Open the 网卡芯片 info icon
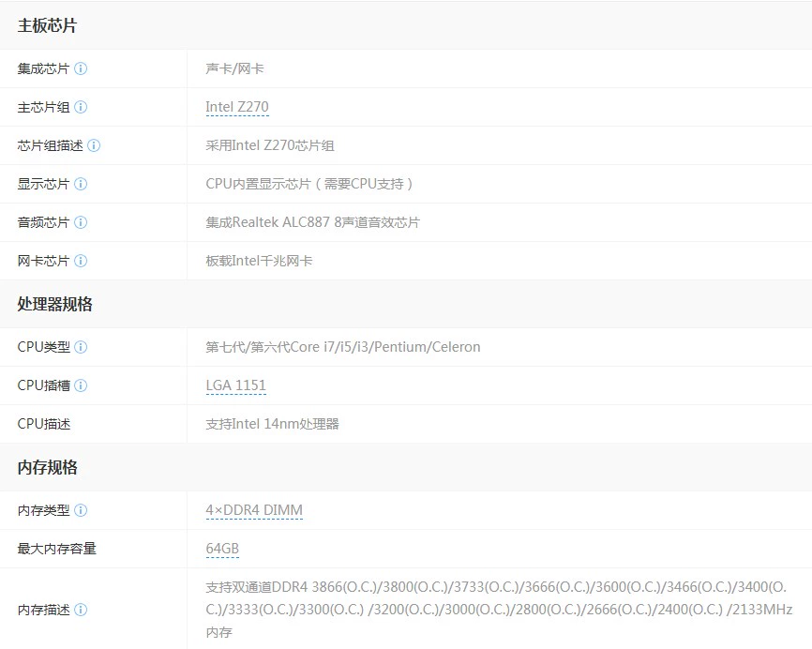The image size is (812, 649). [x=81, y=261]
